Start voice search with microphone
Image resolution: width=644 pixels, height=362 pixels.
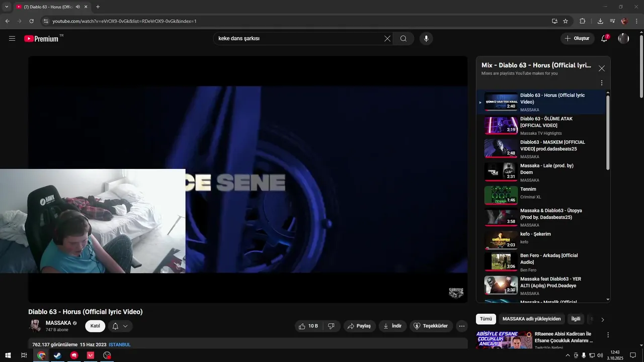426,39
